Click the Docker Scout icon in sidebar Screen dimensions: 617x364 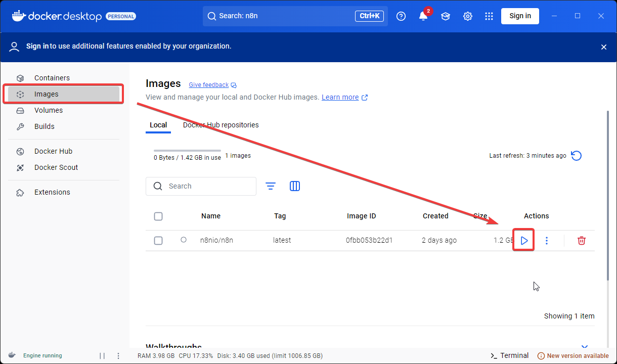click(20, 167)
